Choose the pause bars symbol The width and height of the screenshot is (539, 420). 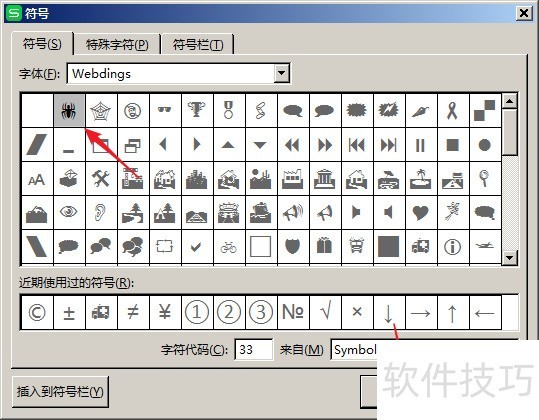click(x=420, y=145)
